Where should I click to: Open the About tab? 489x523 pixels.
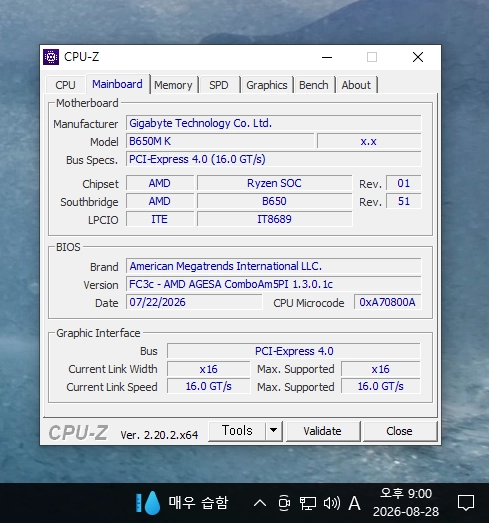point(356,85)
